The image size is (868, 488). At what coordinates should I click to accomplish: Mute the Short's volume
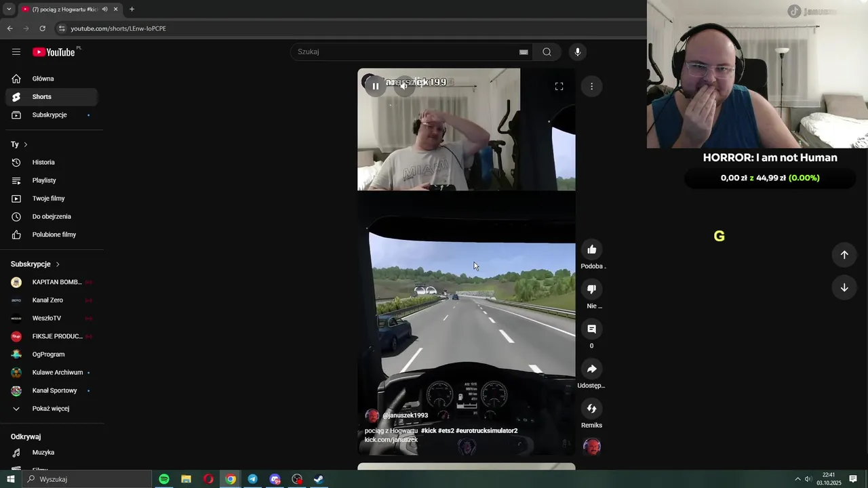pyautogui.click(x=403, y=86)
